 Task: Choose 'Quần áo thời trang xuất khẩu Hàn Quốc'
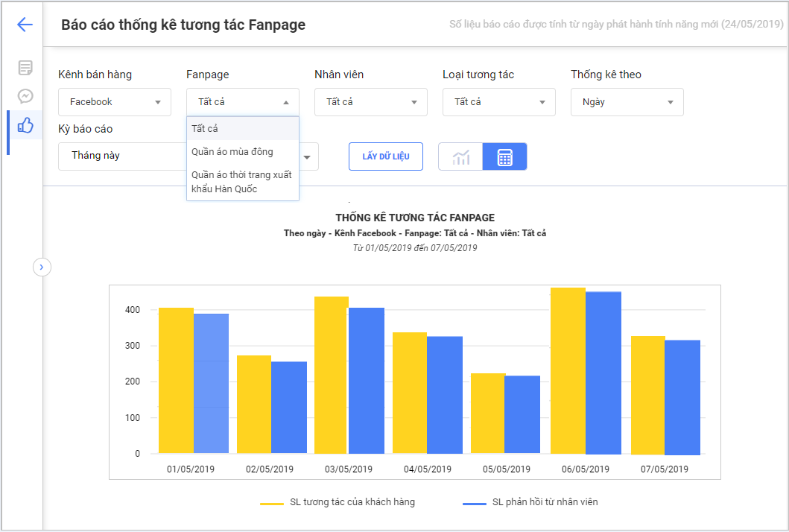point(243,182)
